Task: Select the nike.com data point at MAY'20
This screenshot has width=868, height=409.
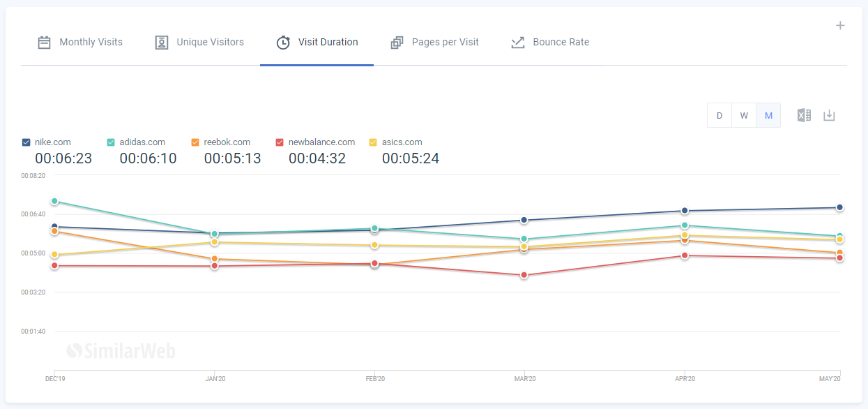Action: click(840, 207)
